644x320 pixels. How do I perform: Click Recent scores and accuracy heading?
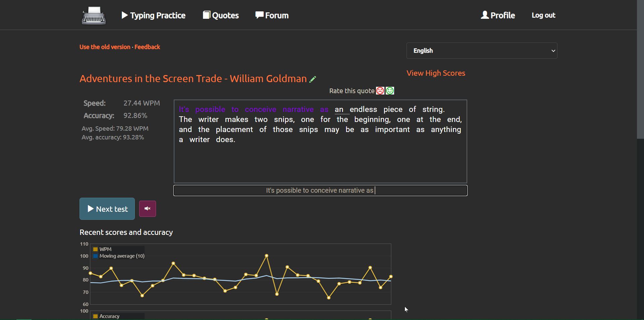coord(126,232)
